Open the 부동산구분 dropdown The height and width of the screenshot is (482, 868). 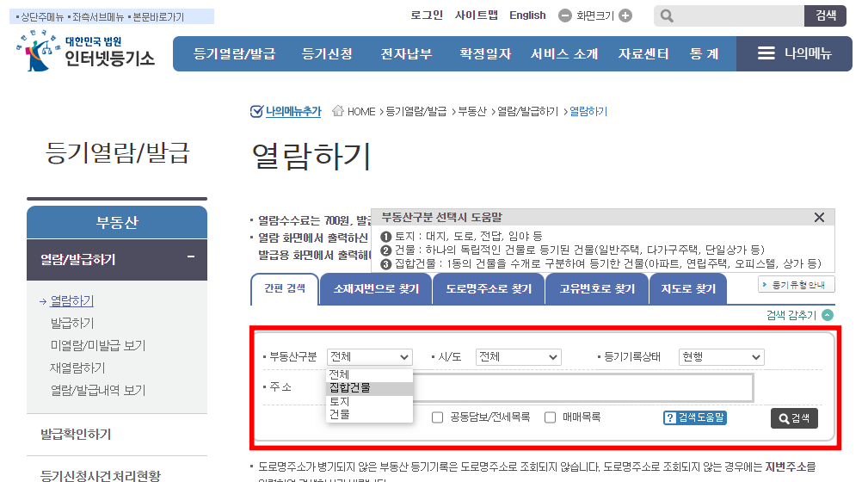click(370, 357)
